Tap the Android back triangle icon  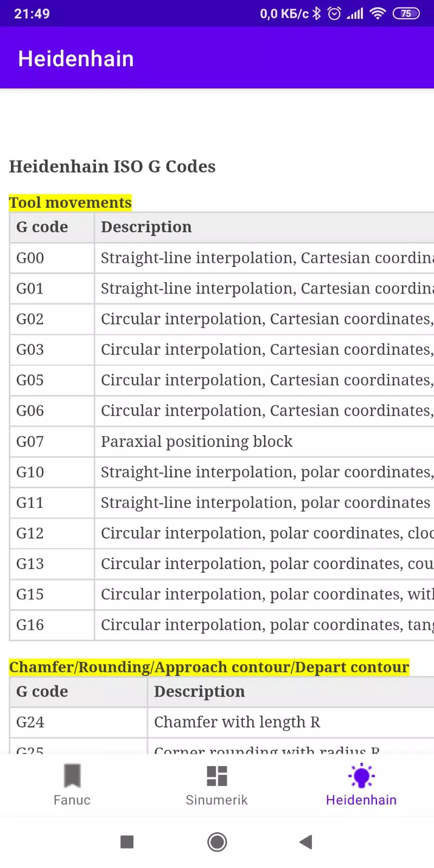[306, 842]
